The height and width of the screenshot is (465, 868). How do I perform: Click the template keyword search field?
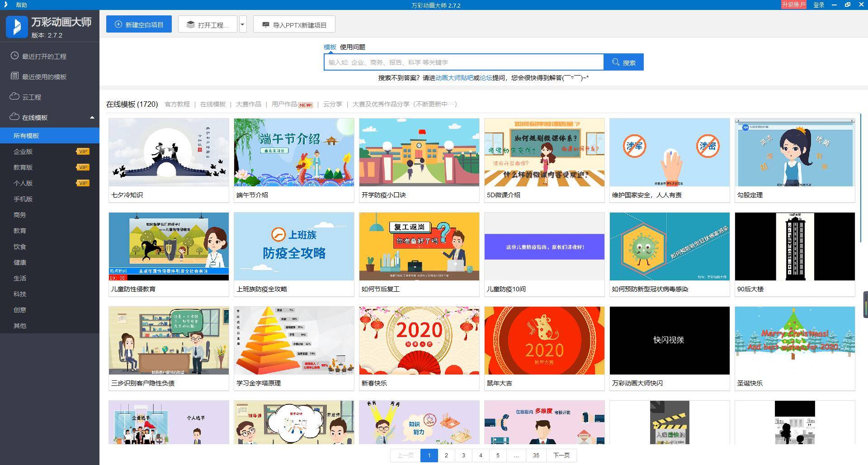pos(464,62)
